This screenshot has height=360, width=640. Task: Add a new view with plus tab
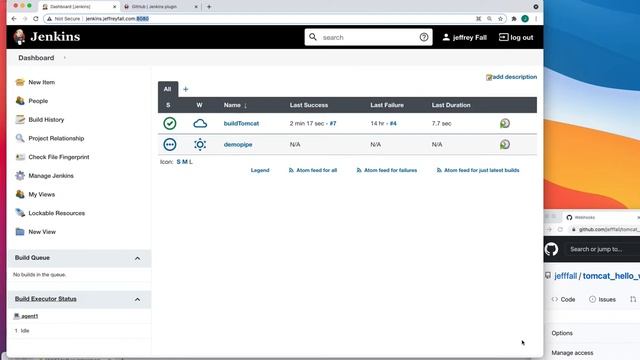186,89
